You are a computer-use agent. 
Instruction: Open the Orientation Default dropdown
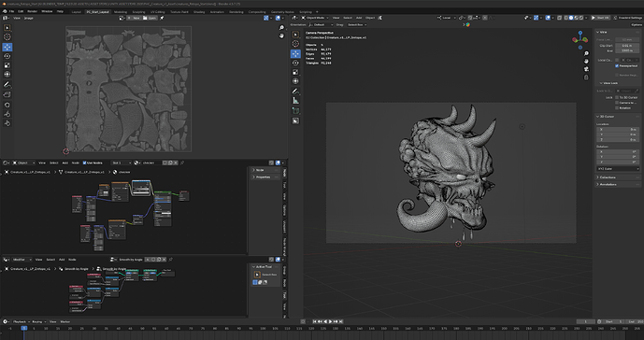pos(320,24)
